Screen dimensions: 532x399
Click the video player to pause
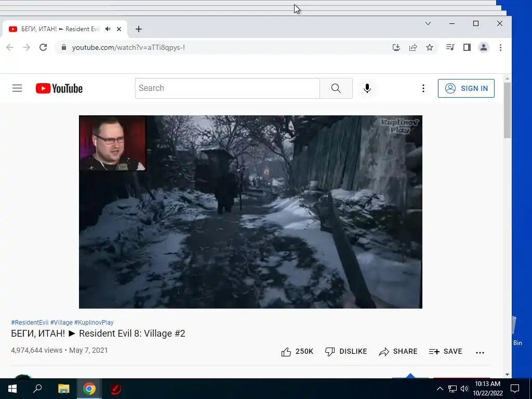coord(250,212)
